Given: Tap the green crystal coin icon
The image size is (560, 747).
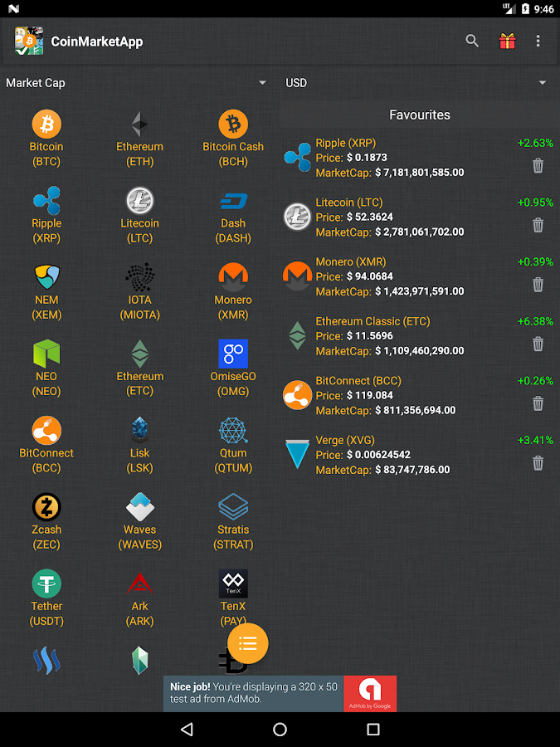Looking at the screenshot, I should (139, 661).
